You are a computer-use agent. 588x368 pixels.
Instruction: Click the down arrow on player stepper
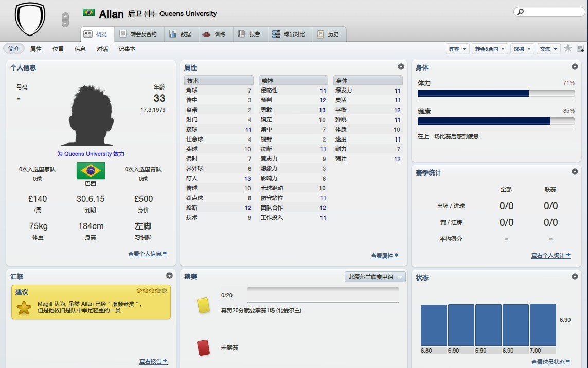pyautogui.click(x=65, y=23)
